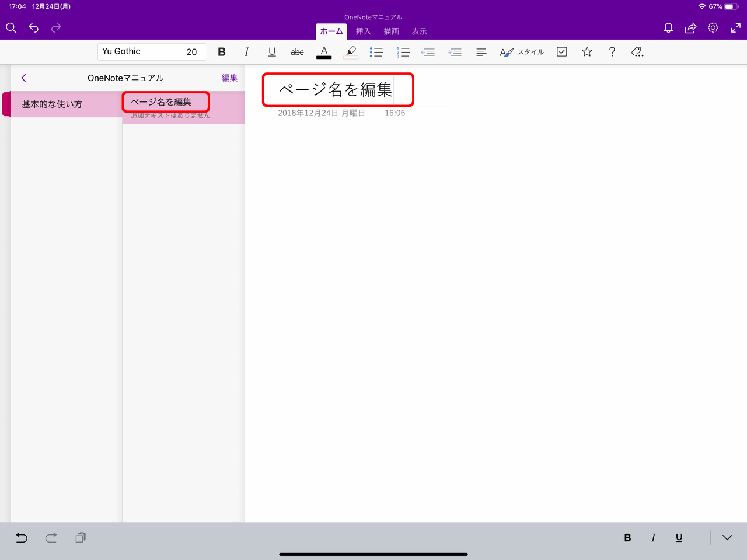Select the 基本的な使い方 section
Screen dimensions: 747x560
tap(66, 104)
